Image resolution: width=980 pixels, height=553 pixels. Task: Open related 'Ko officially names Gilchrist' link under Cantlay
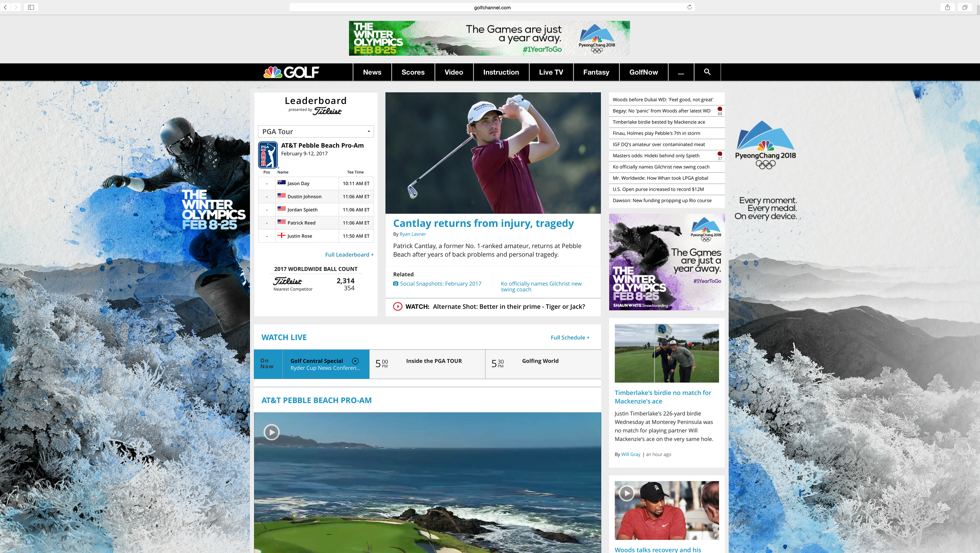coord(541,286)
